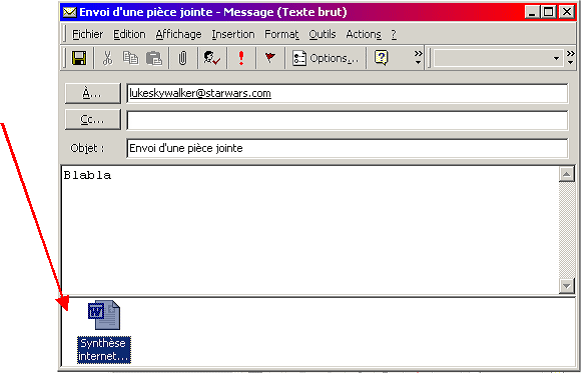Attach a file using the paperclip icon
Screen dimensions: 581x373
(x=182, y=58)
